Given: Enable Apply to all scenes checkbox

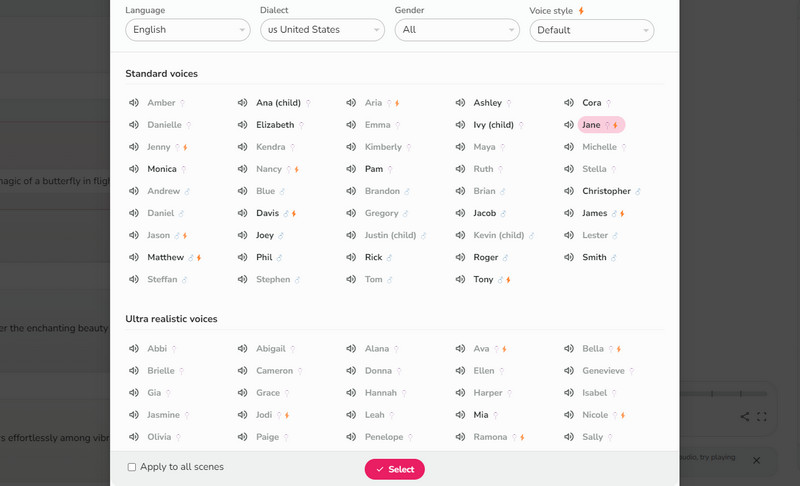Looking at the screenshot, I should pos(132,467).
